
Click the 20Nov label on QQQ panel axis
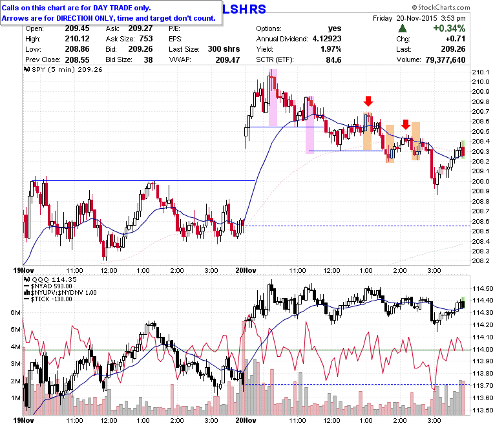click(246, 420)
